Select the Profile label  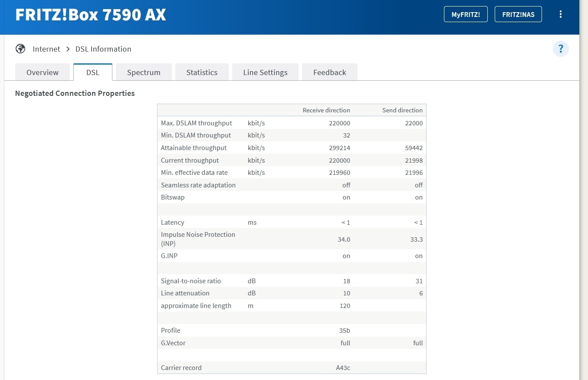coord(171,331)
